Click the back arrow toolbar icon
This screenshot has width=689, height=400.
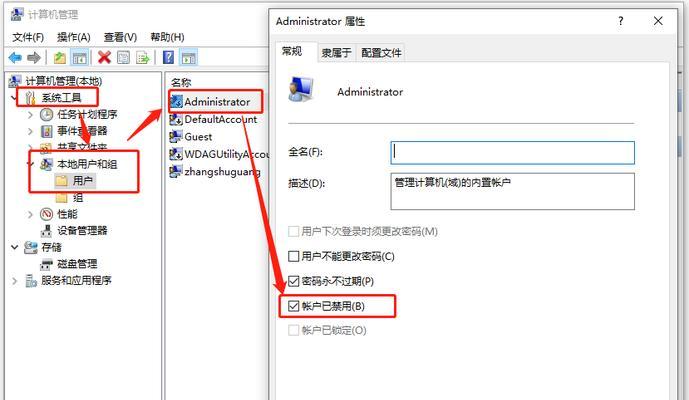click(x=15, y=58)
